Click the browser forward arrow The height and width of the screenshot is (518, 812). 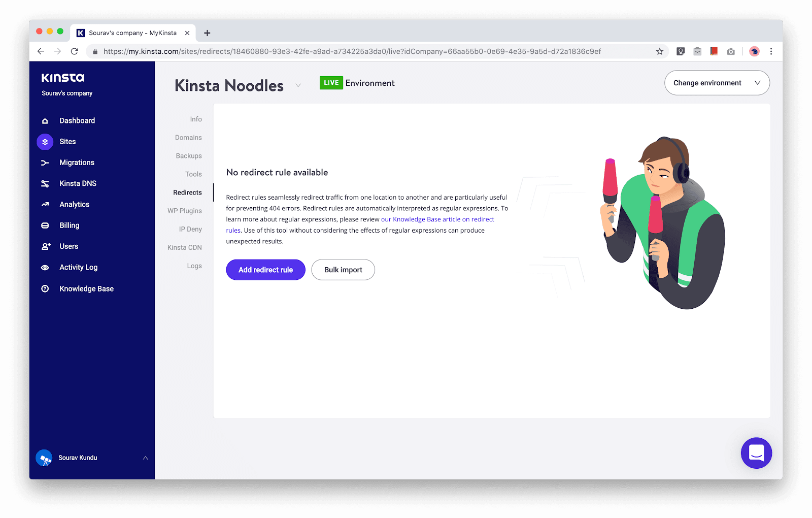(57, 51)
